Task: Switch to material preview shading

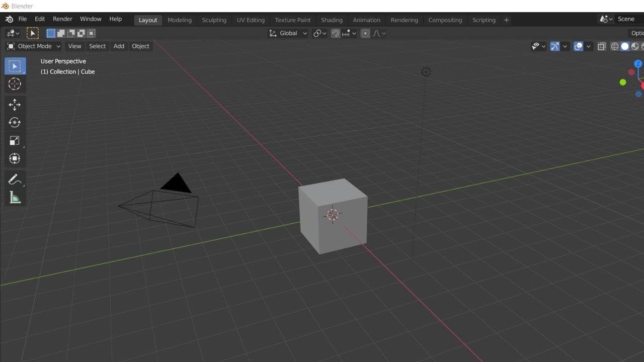Action: click(x=635, y=46)
